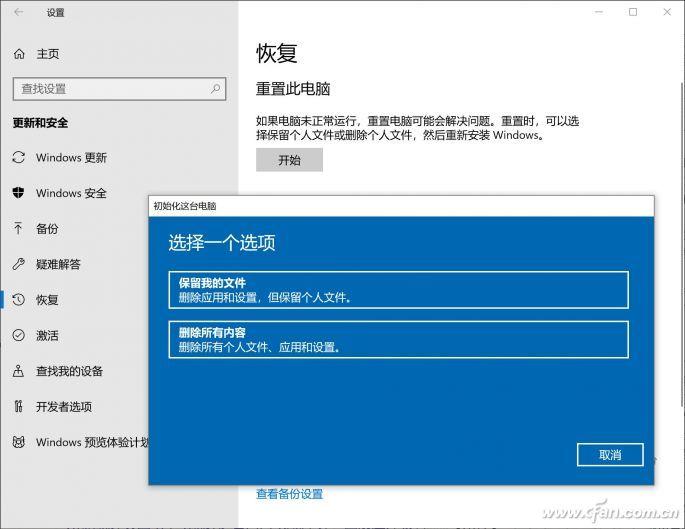The image size is (685, 529).
Task: Click the Home icon in sidebar
Action: (19, 54)
